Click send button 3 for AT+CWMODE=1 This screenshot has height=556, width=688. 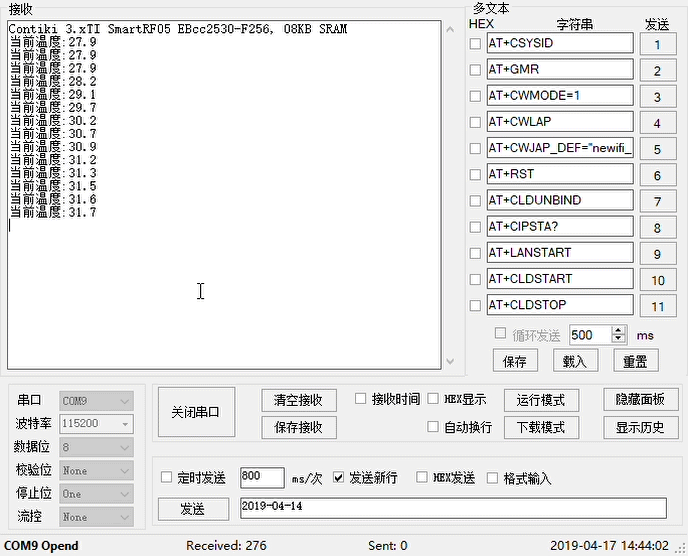point(657,97)
